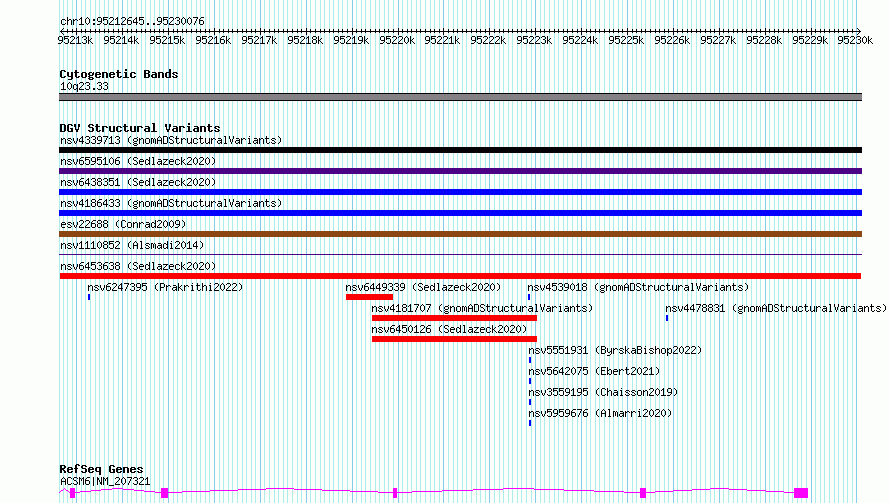890x503 pixels.
Task: Open variant nsv6450126 label
Action: tap(449, 329)
